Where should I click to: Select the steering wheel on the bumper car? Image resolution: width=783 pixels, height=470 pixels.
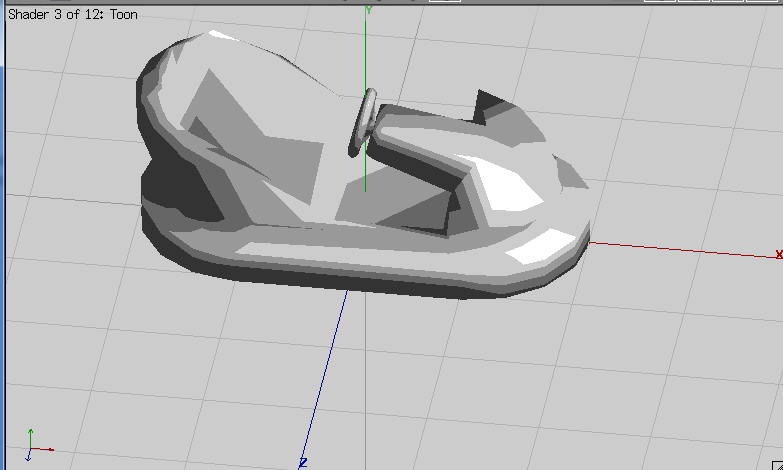pos(362,122)
